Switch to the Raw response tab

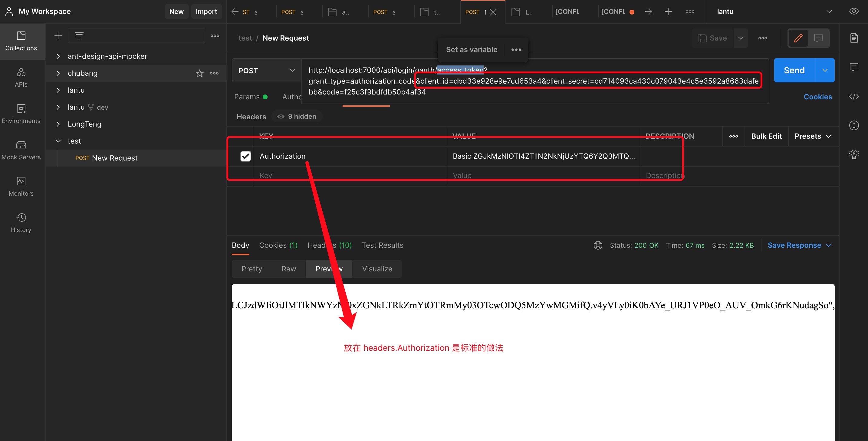pos(288,269)
